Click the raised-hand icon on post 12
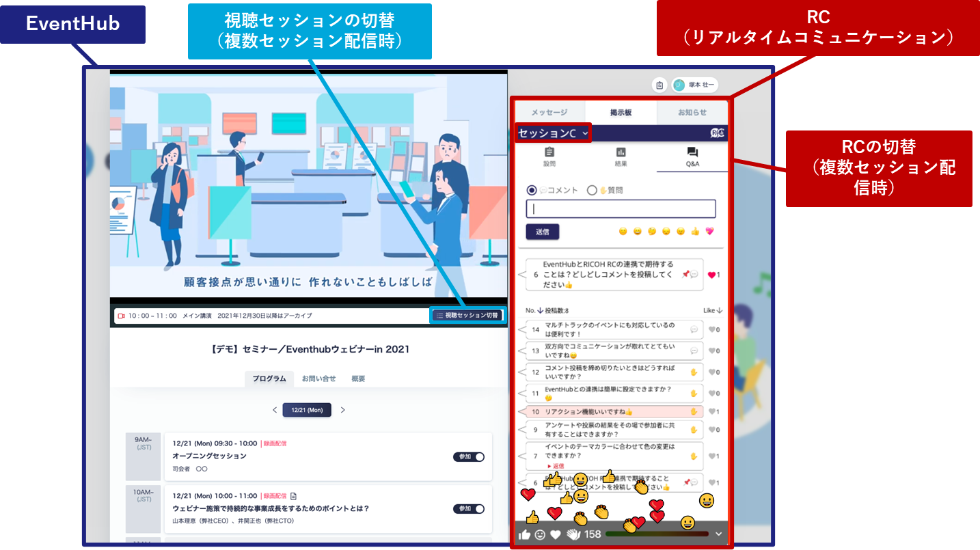The height and width of the screenshot is (550, 980). coord(694,372)
